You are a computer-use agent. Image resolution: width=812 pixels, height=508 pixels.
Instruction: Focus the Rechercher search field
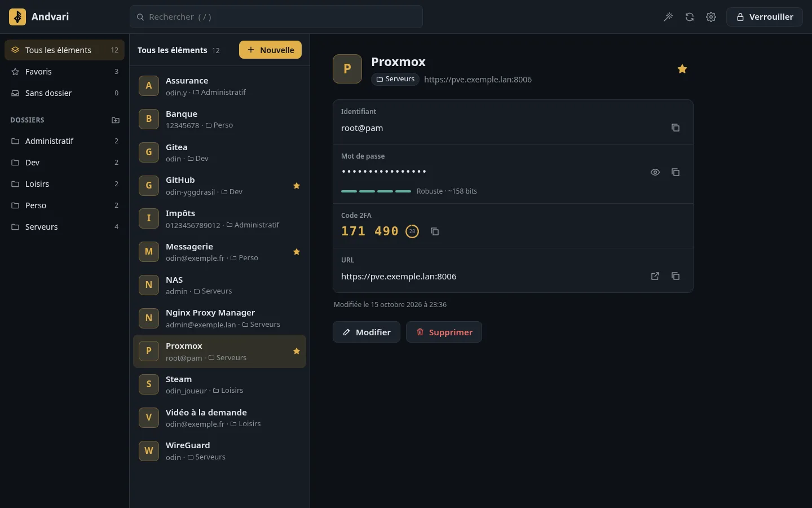click(x=276, y=17)
